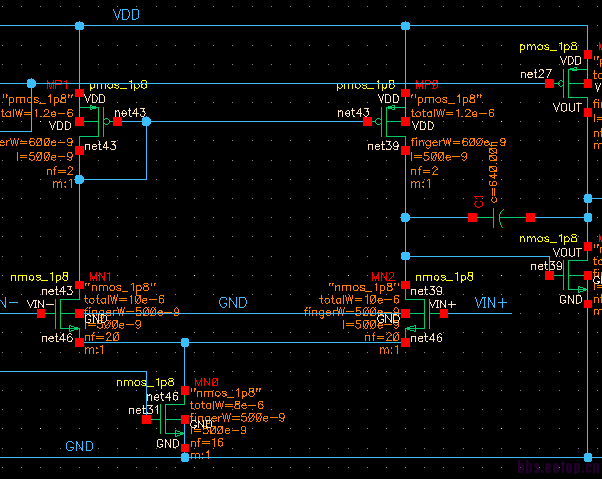This screenshot has height=479, width=602.
Task: Select the PMOS symbol gated by net27
Action: (x=569, y=83)
